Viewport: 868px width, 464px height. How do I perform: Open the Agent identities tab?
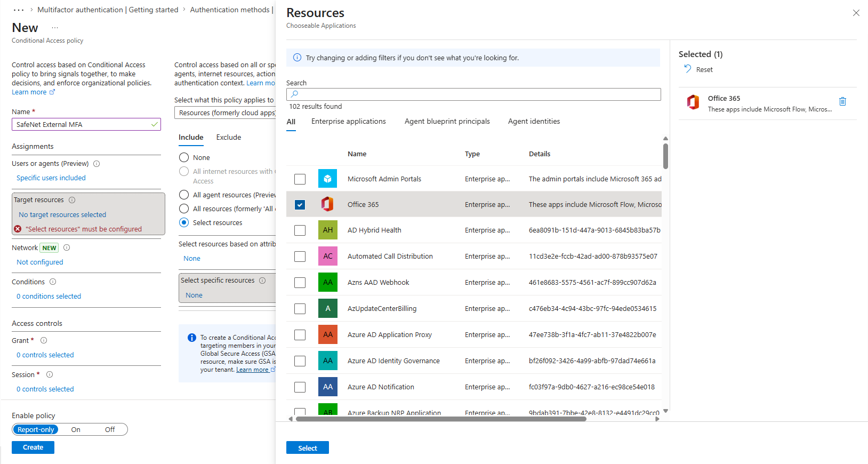pos(534,122)
